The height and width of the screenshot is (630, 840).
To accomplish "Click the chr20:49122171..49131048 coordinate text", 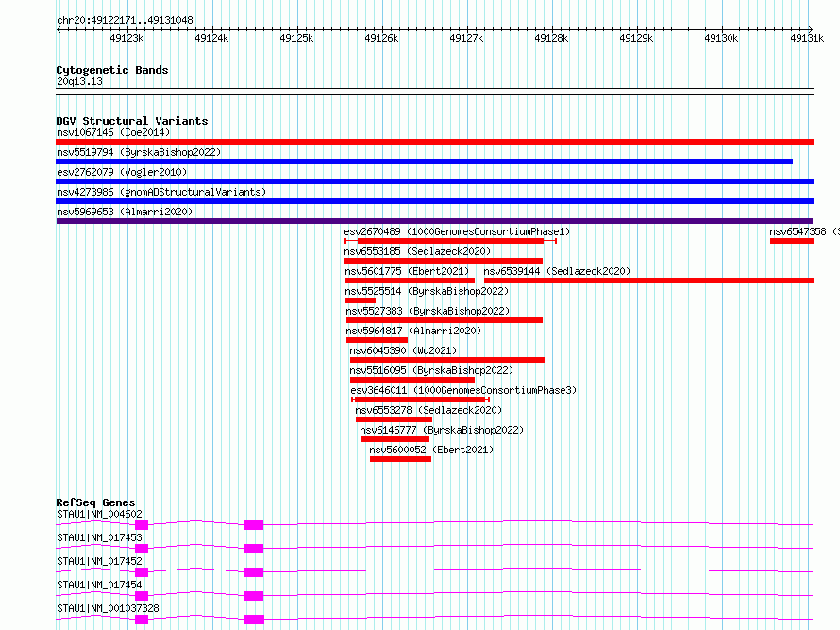I will (x=125, y=20).
